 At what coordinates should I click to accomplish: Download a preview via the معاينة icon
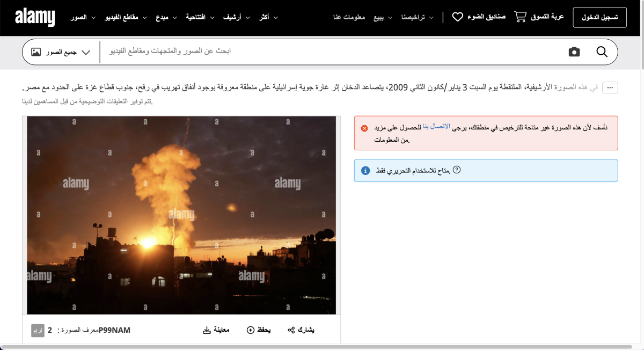tap(207, 330)
